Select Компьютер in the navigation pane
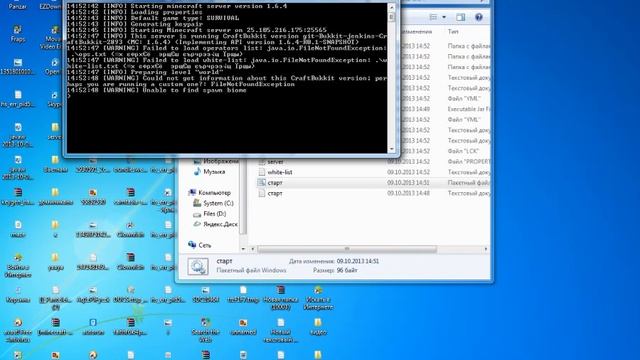Image resolution: width=640 pixels, height=360 pixels. (x=214, y=193)
